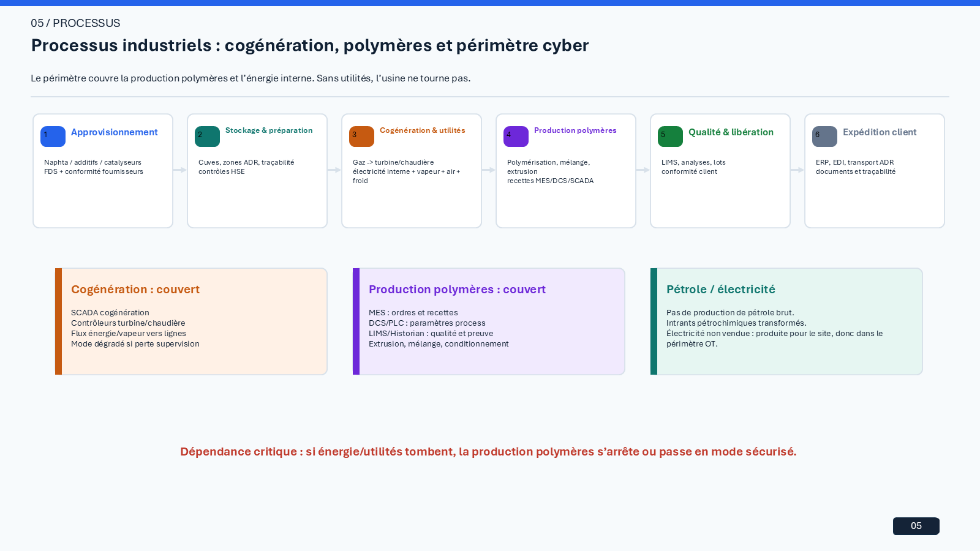The height and width of the screenshot is (551, 980).
Task: Click the green step 5 badge
Action: [670, 137]
